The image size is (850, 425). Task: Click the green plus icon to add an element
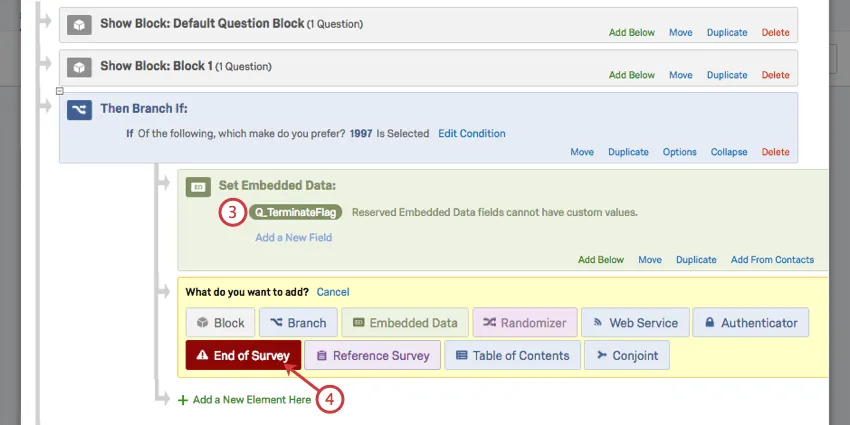point(182,400)
